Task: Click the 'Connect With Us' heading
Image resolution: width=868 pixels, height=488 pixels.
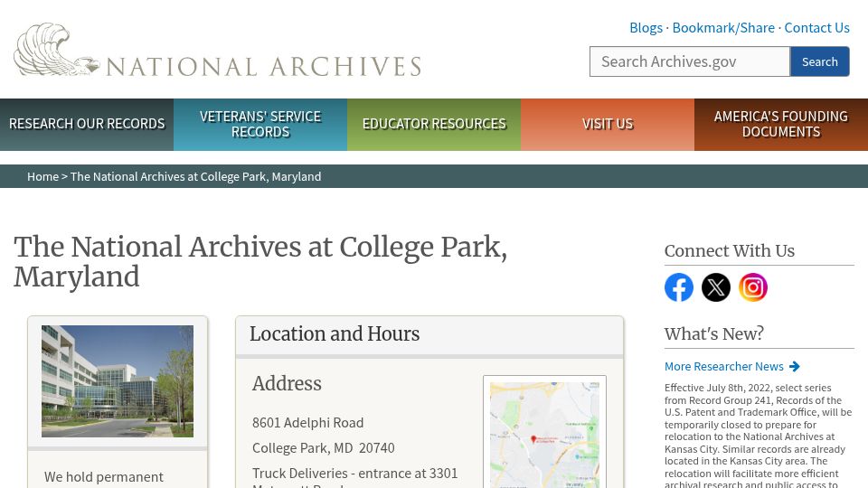Action: 729,250
